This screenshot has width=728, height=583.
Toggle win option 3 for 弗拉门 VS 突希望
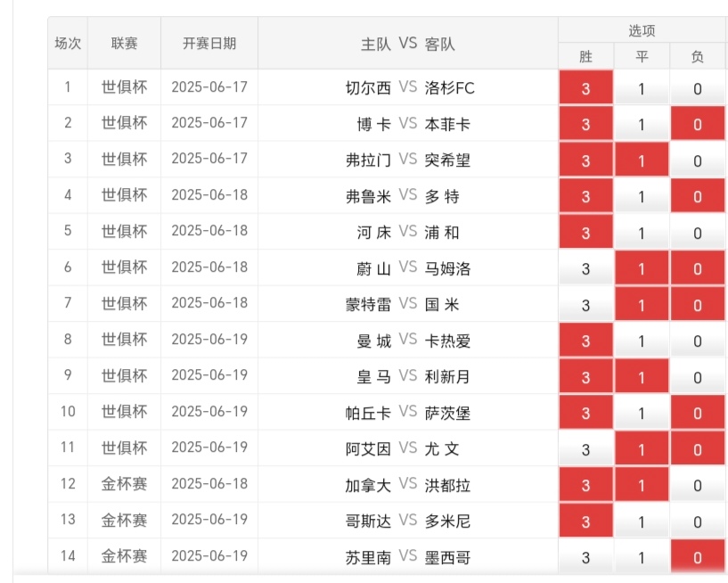(x=586, y=160)
